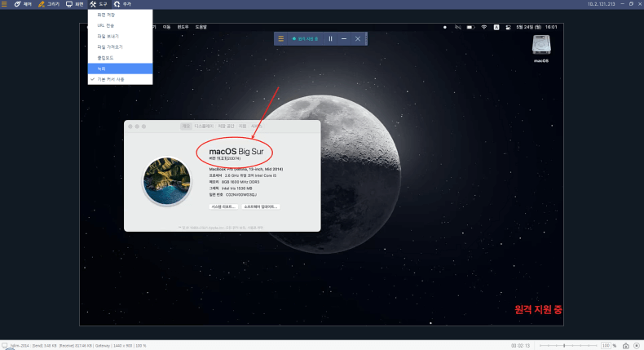The width and height of the screenshot is (644, 350).
Task: Click the 100 zoom percentage field
Action: [x=606, y=346]
